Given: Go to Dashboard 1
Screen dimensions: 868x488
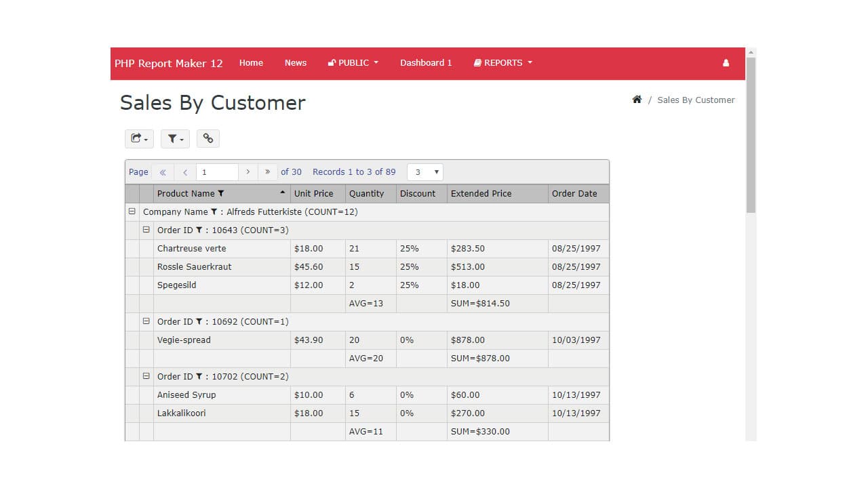Looking at the screenshot, I should click(426, 62).
